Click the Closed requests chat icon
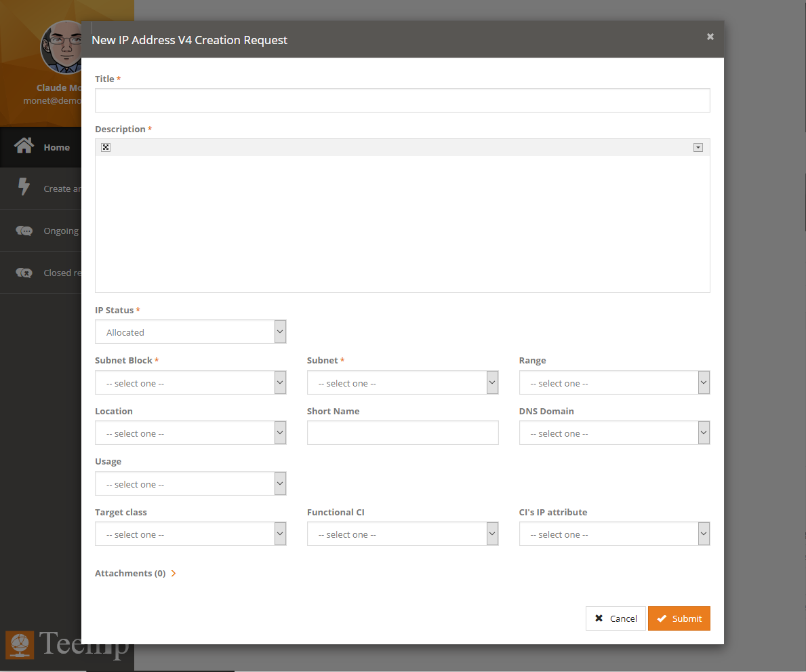Viewport: 806px width, 672px height. coord(24,273)
